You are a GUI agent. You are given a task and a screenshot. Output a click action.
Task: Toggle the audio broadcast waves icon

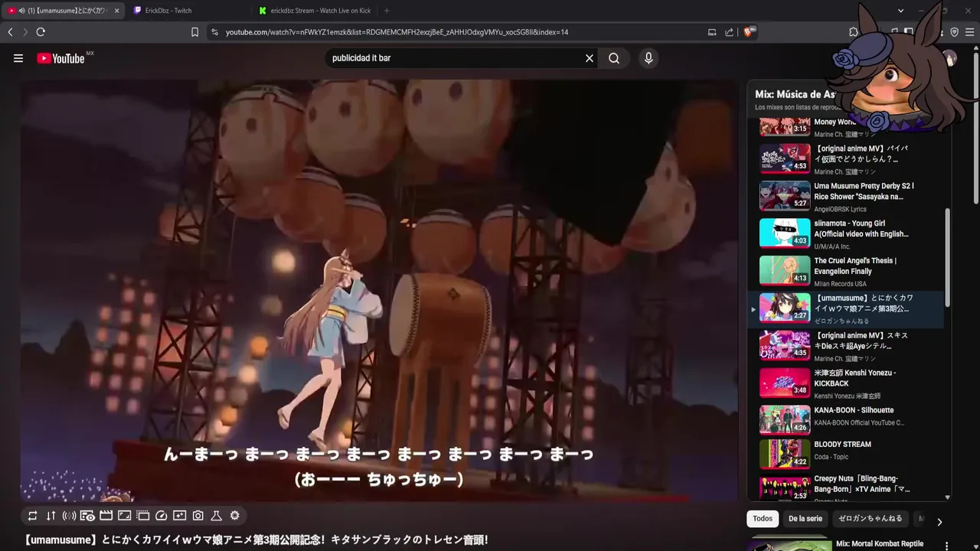[69, 516]
